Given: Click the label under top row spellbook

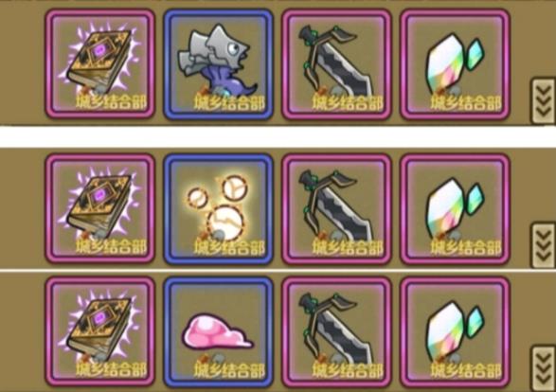Looking at the screenshot, I should click(111, 102).
